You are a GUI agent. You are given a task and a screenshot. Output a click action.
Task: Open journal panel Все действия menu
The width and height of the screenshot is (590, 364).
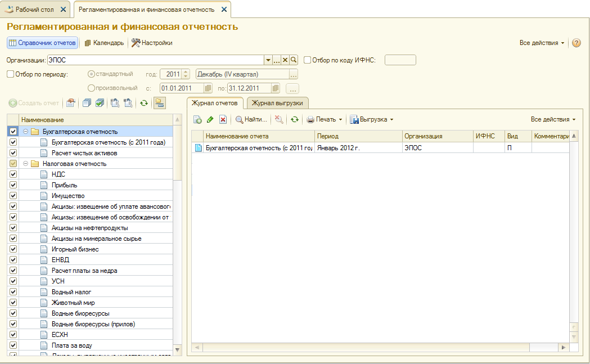tap(553, 119)
